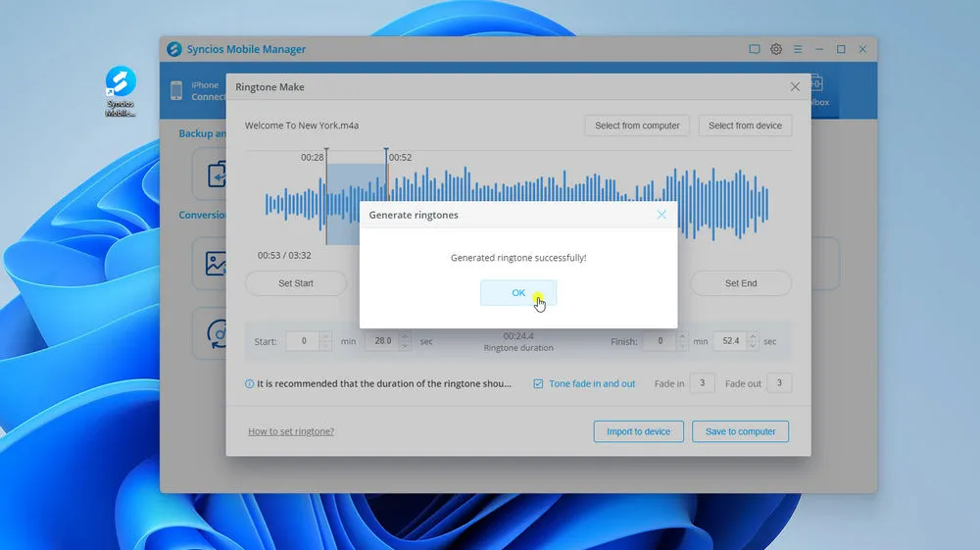980x550 pixels.
Task: Click the image conversion icon under Conversion
Action: click(216, 263)
